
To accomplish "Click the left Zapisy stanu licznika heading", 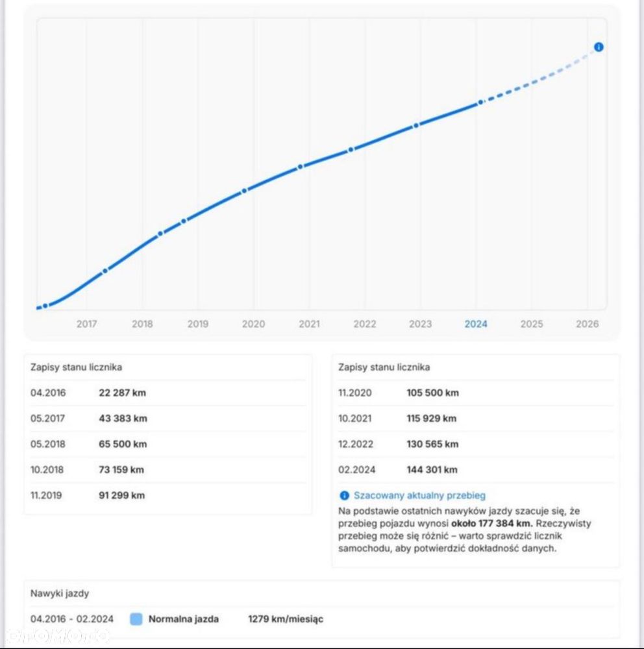I will tap(76, 367).
